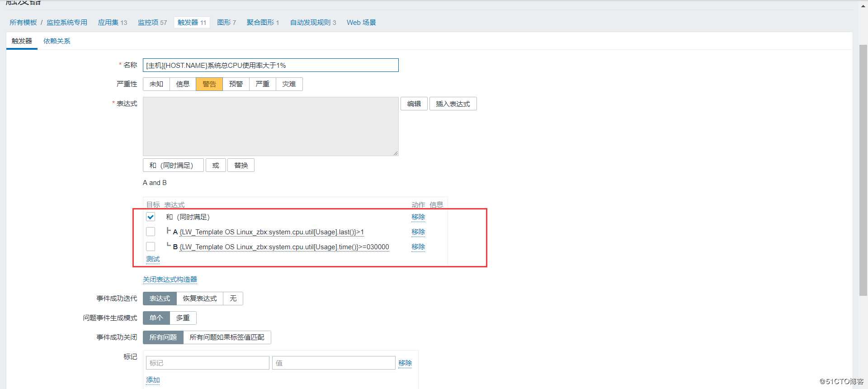The image size is (868, 389).
Task: Set severity to 警告
Action: point(209,84)
